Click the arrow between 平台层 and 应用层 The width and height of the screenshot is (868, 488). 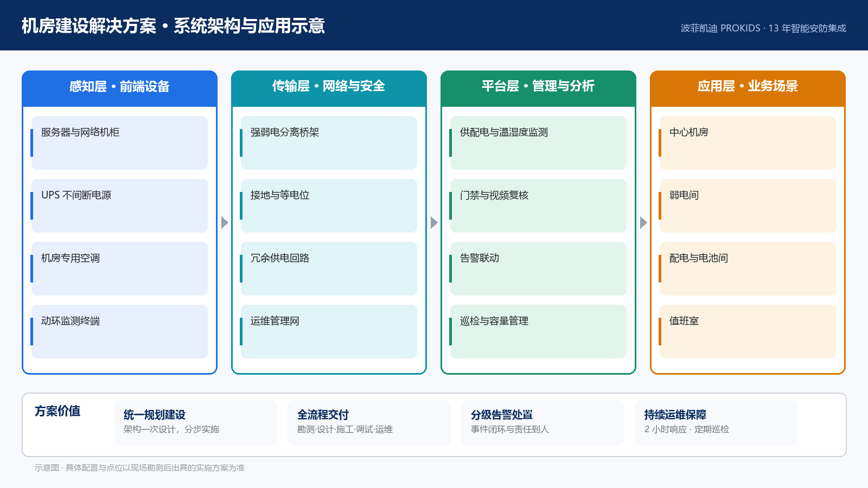(x=643, y=222)
